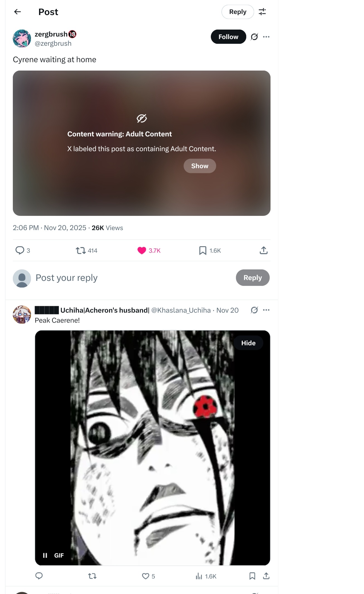Click in the Post your reply field
The image size is (364, 594).
pyautogui.click(x=134, y=278)
